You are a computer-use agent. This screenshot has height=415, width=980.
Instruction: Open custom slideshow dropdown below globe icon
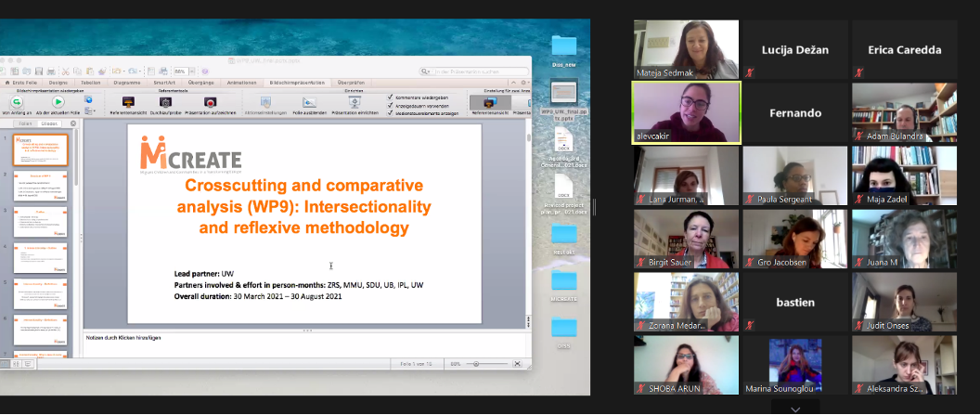(x=90, y=111)
